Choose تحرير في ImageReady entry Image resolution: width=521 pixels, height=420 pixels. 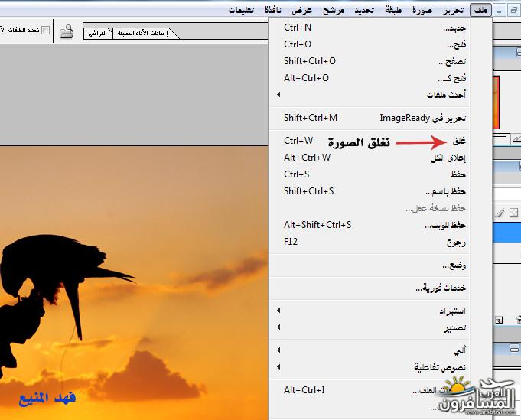point(370,118)
